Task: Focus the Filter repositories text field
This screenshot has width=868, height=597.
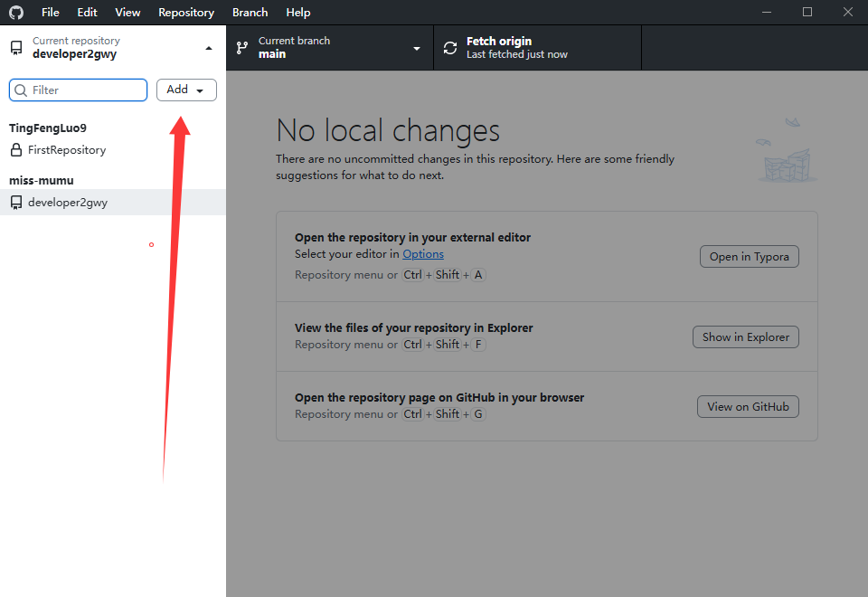Action: [x=86, y=90]
